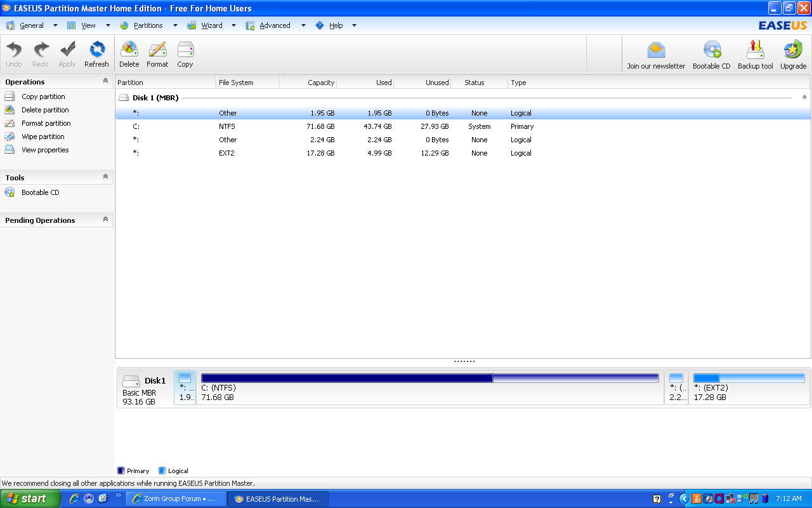Open the Wizard menu
Viewport: 812px width, 508px height.
tap(211, 25)
